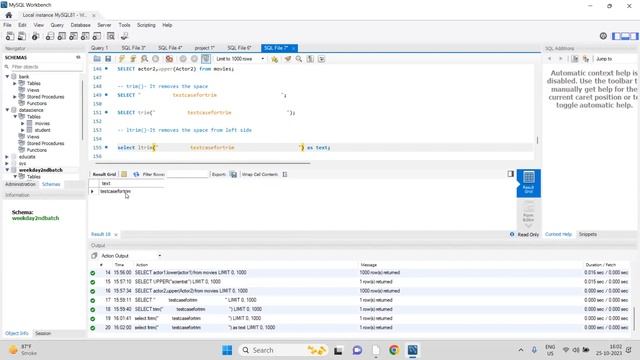
Task: Open the Scripting menu
Action: (146, 25)
